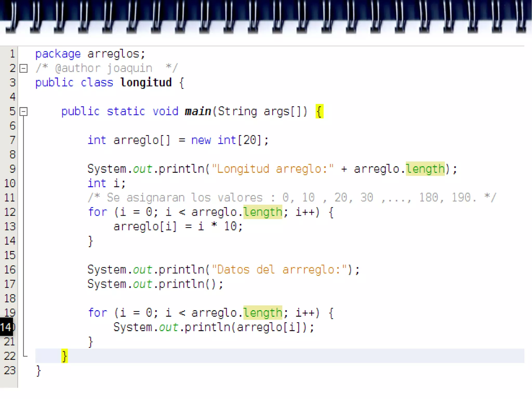Click the class name longitud
Viewport: 532px width, 399px height.
(x=146, y=83)
